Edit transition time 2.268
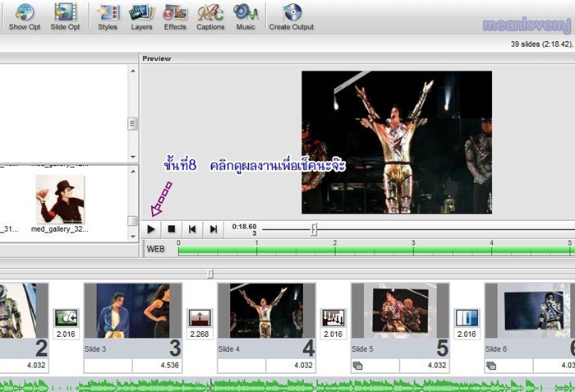Image resolution: width=575 pixels, height=392 pixels. 200,334
